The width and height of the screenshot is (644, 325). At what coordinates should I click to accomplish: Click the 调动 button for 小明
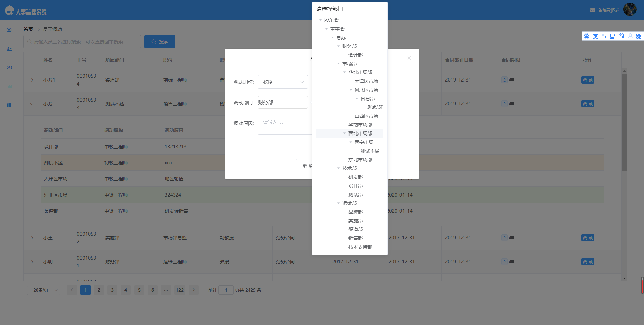pos(588,262)
